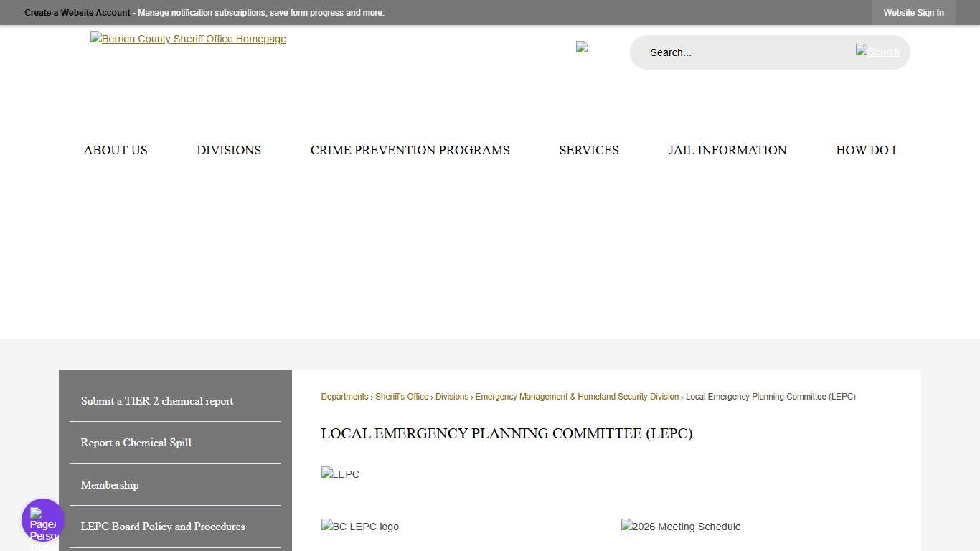Open Create a Website Account
980x551 pixels.
coord(77,12)
